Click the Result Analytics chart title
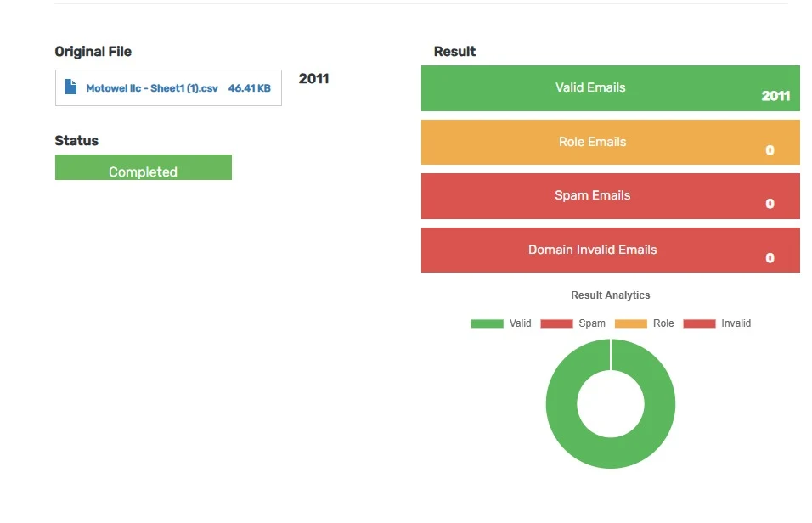This screenshot has width=812, height=523. (x=610, y=295)
